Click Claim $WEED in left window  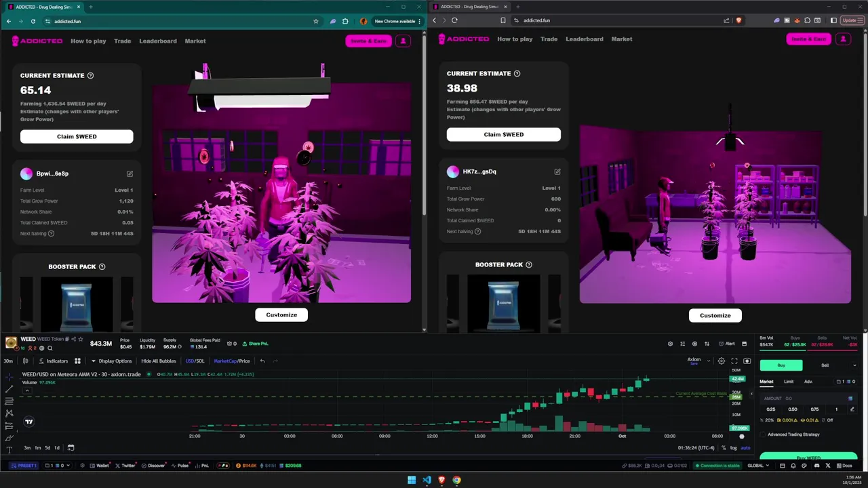[77, 136]
